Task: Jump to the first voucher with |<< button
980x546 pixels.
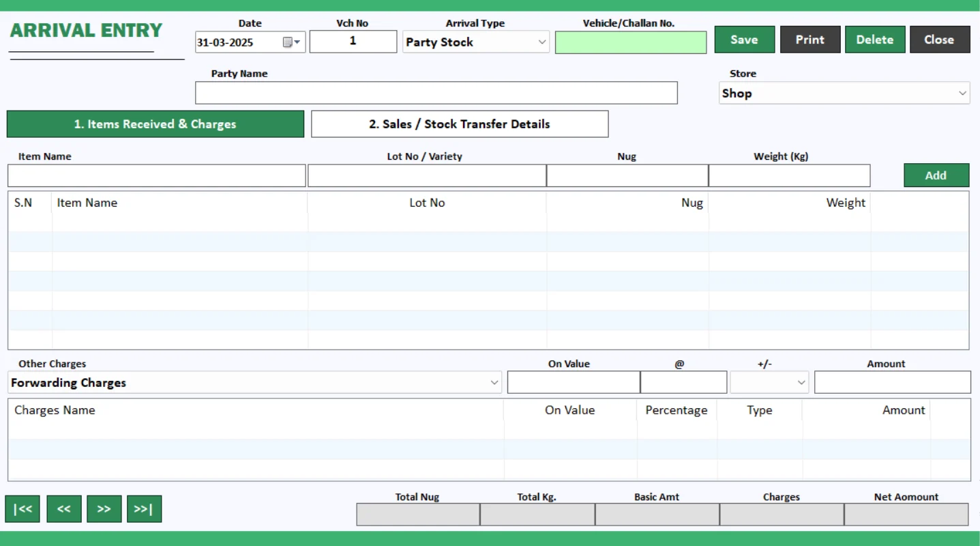Action: click(23, 508)
